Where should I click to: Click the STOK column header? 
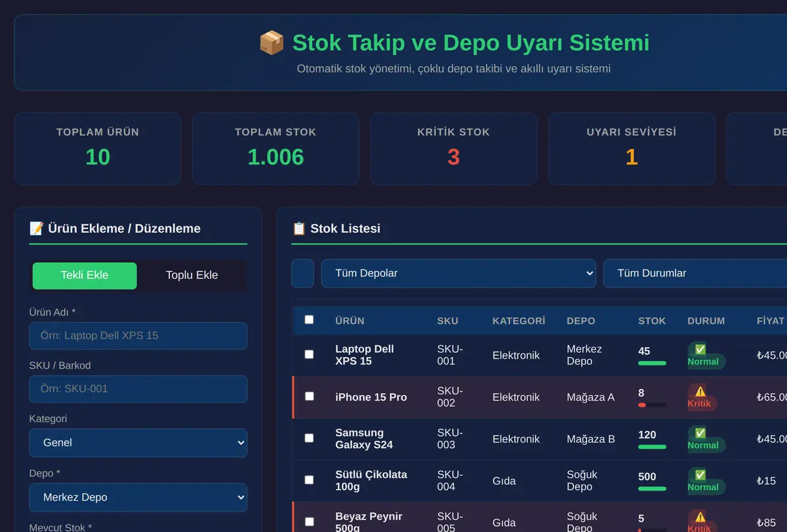652,321
